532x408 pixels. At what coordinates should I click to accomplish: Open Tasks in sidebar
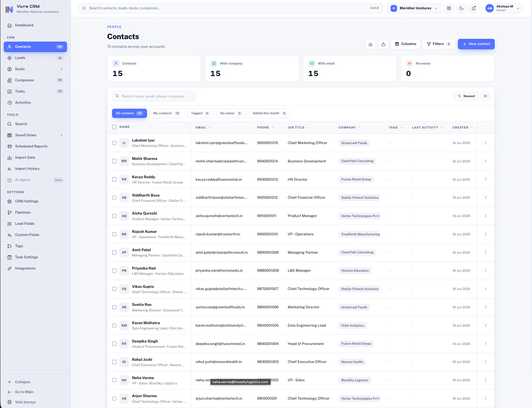point(35,91)
